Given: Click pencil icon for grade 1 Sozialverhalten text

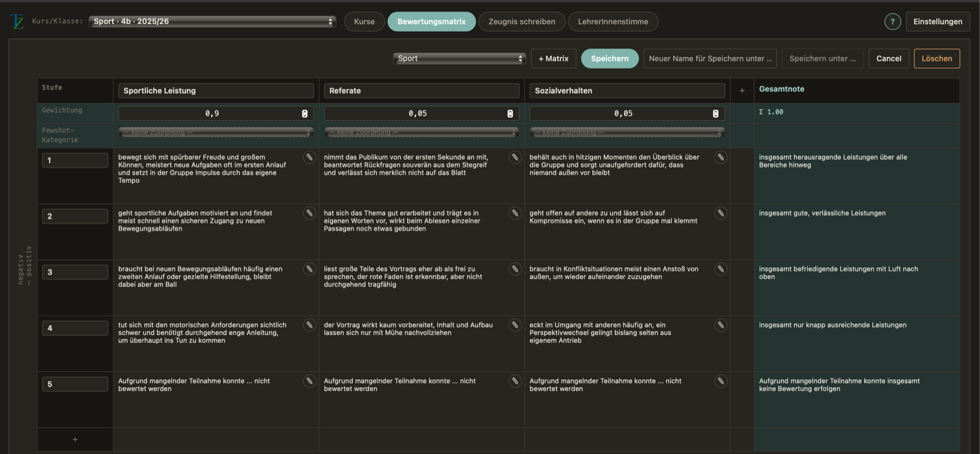Looking at the screenshot, I should (721, 157).
